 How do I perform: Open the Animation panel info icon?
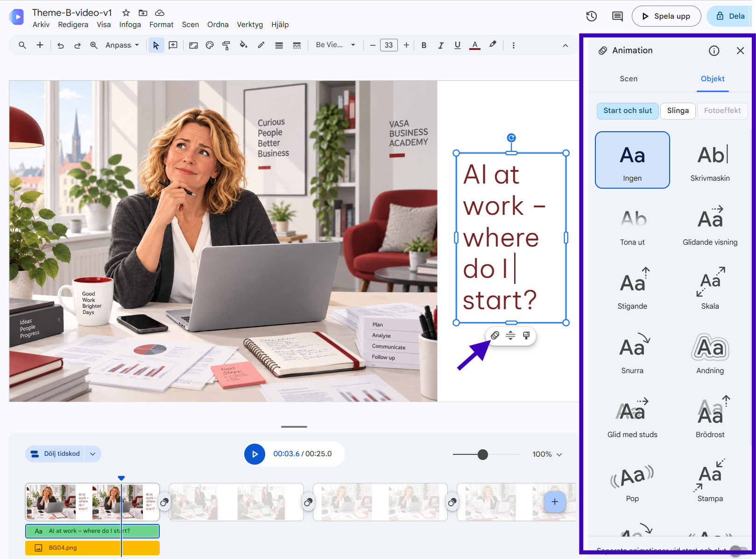[x=714, y=50]
